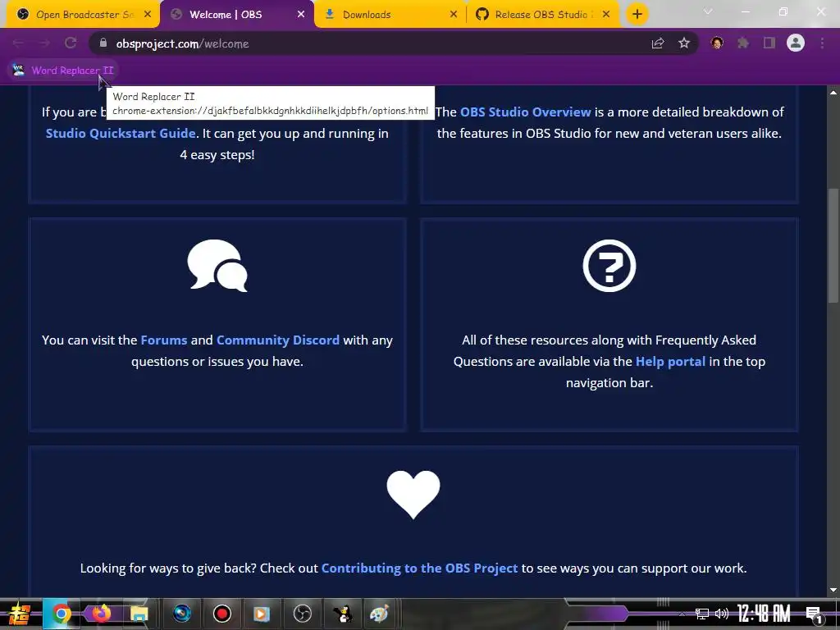Open OBS Studio taskbar icon
The width and height of the screenshot is (840, 630).
pos(303,614)
